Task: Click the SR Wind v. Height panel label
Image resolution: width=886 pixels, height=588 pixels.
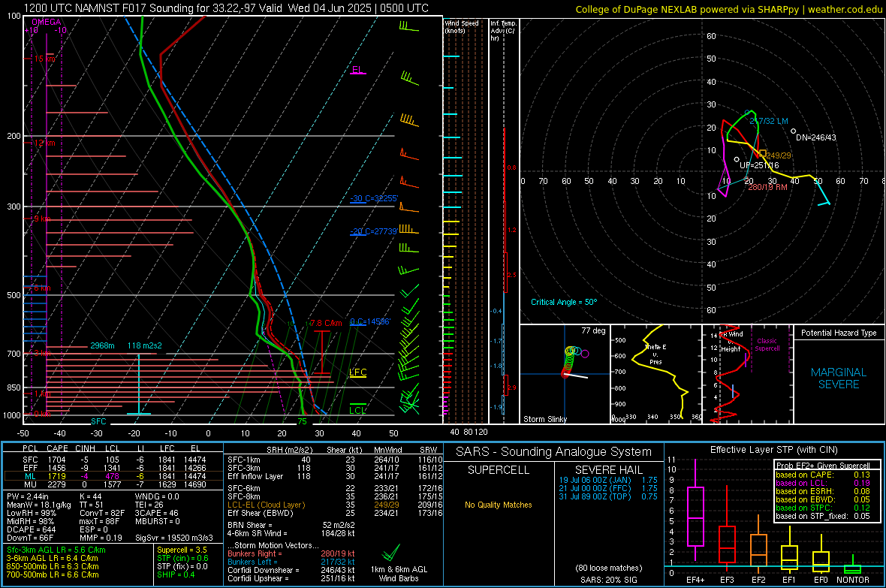Action: (731, 342)
